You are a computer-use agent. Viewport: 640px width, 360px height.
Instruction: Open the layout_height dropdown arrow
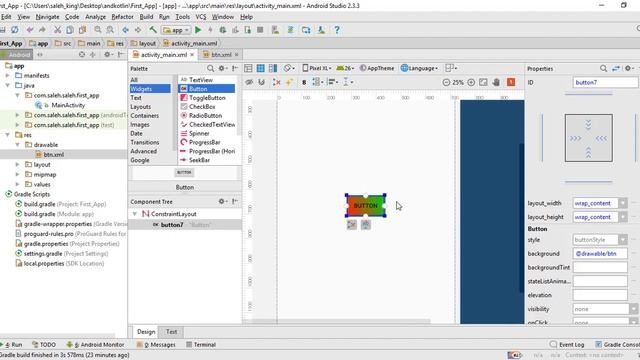(622, 217)
